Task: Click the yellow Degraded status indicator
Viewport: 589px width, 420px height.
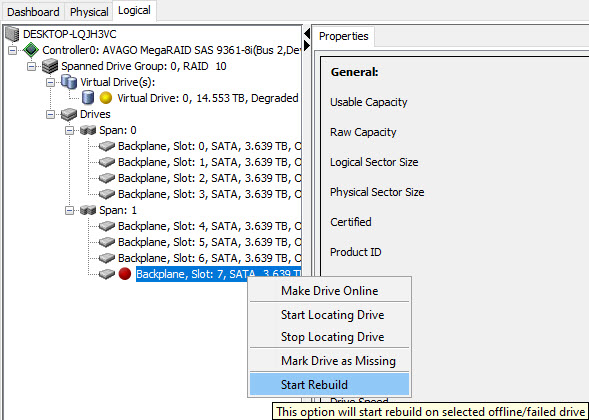Action: [x=106, y=98]
